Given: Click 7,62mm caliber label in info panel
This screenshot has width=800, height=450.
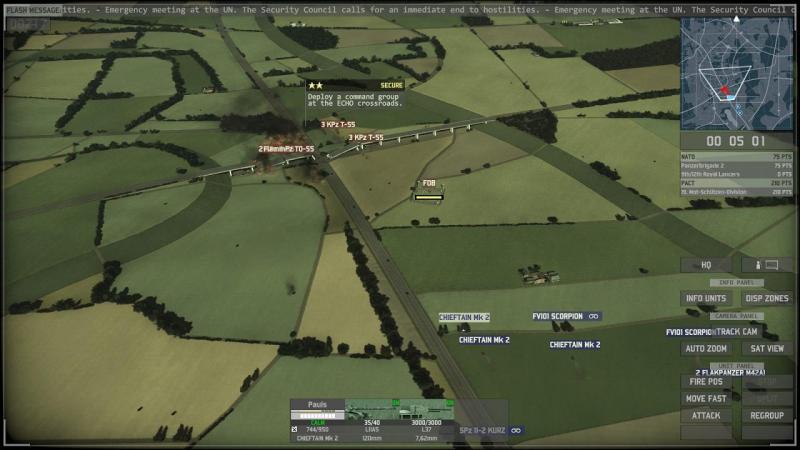Looking at the screenshot, I should (x=427, y=438).
